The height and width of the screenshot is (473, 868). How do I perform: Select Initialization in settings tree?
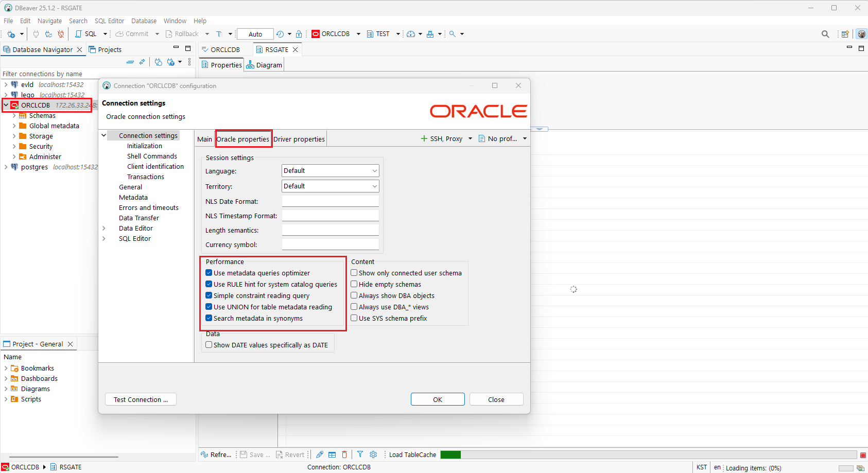pos(145,146)
